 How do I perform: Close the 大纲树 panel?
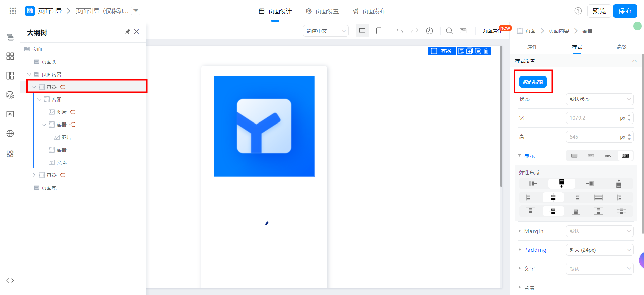point(136,32)
